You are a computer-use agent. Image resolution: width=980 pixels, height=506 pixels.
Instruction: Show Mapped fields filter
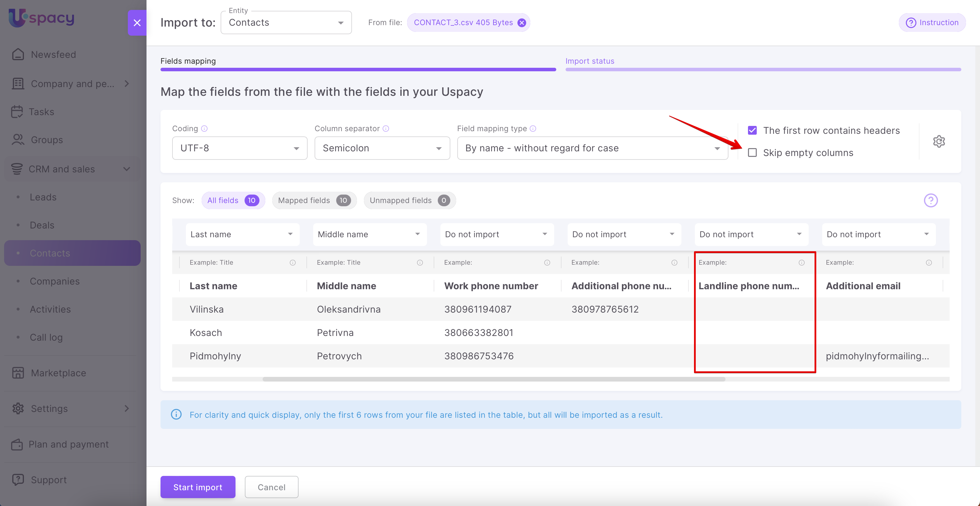click(x=314, y=200)
